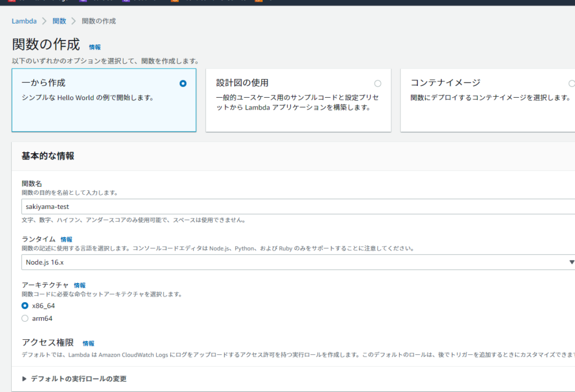This screenshot has width=575, height=392.
Task: Select the x86_64 architecture radio button
Action: coord(25,306)
